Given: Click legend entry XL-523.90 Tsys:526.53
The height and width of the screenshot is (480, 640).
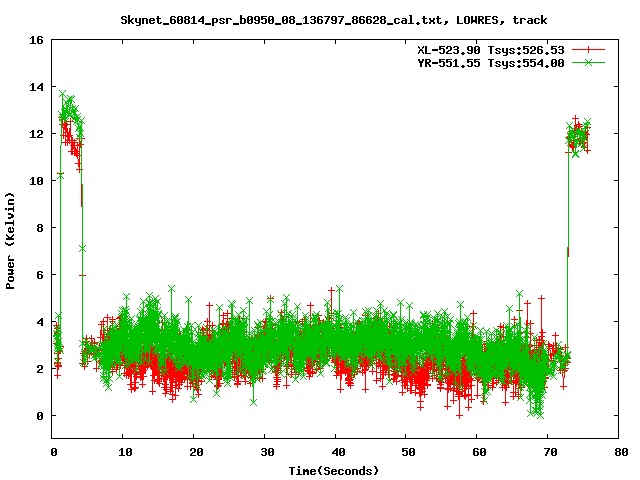Looking at the screenshot, I should [x=491, y=50].
